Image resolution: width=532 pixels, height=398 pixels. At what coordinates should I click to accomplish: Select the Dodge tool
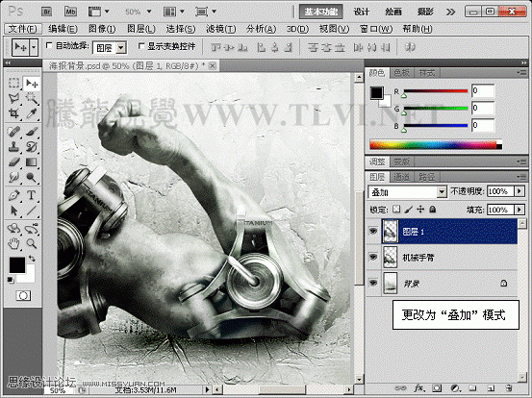(x=32, y=177)
